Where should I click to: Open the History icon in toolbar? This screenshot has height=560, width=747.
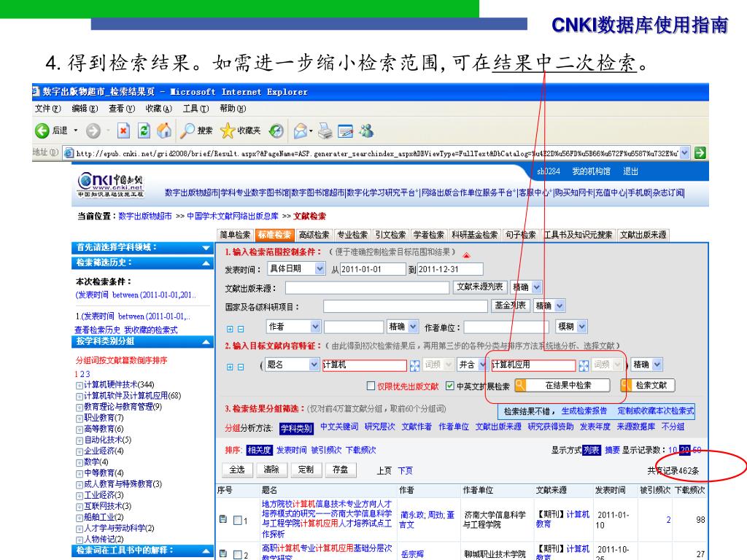276,131
